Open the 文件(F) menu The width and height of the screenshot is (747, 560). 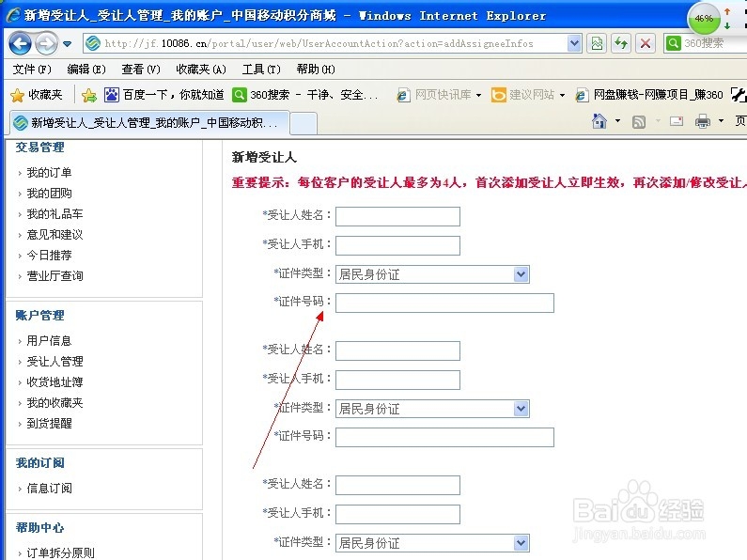click(32, 70)
